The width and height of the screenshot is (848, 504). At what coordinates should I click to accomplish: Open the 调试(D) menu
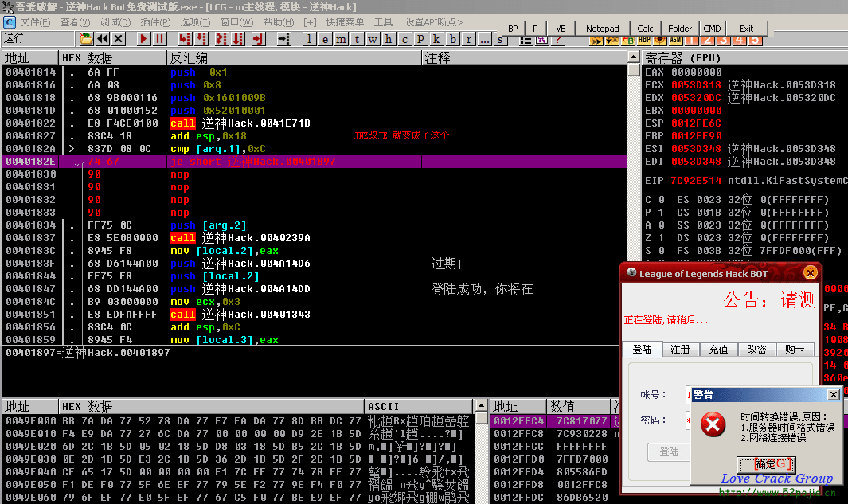115,22
